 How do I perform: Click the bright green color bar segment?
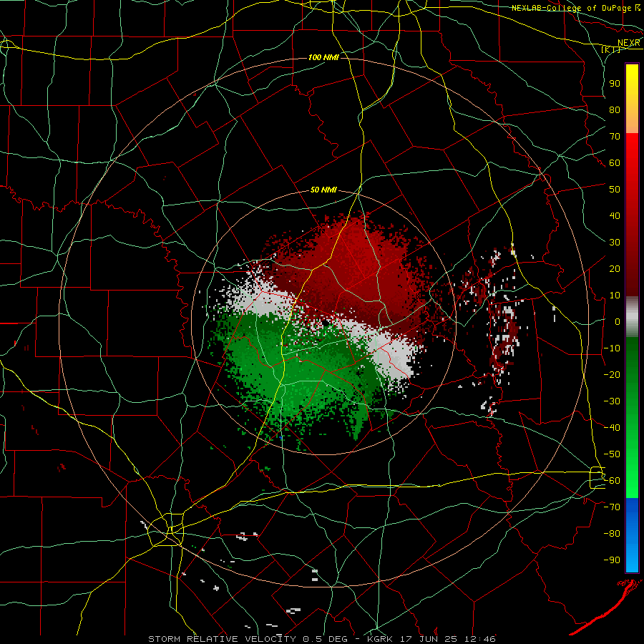tap(632, 472)
